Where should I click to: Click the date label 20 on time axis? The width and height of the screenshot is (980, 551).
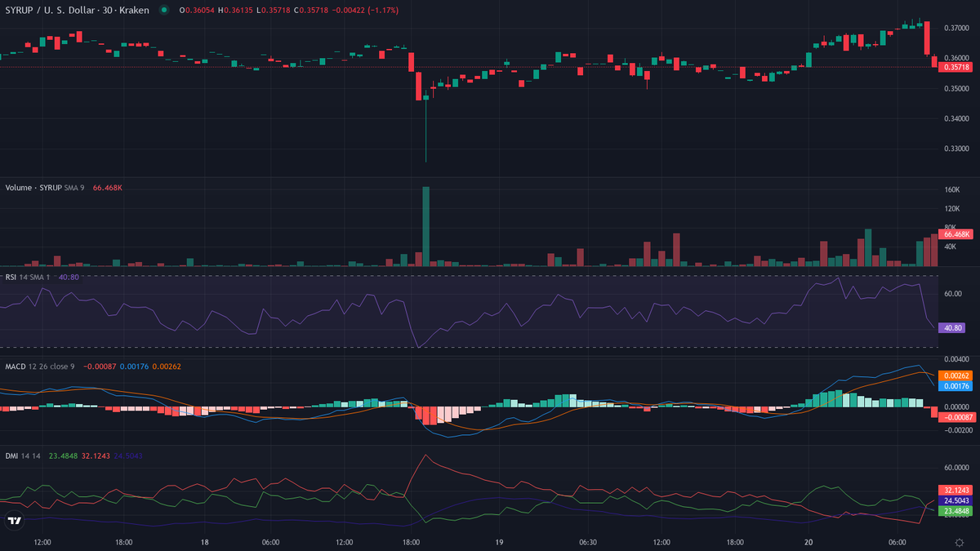click(808, 542)
